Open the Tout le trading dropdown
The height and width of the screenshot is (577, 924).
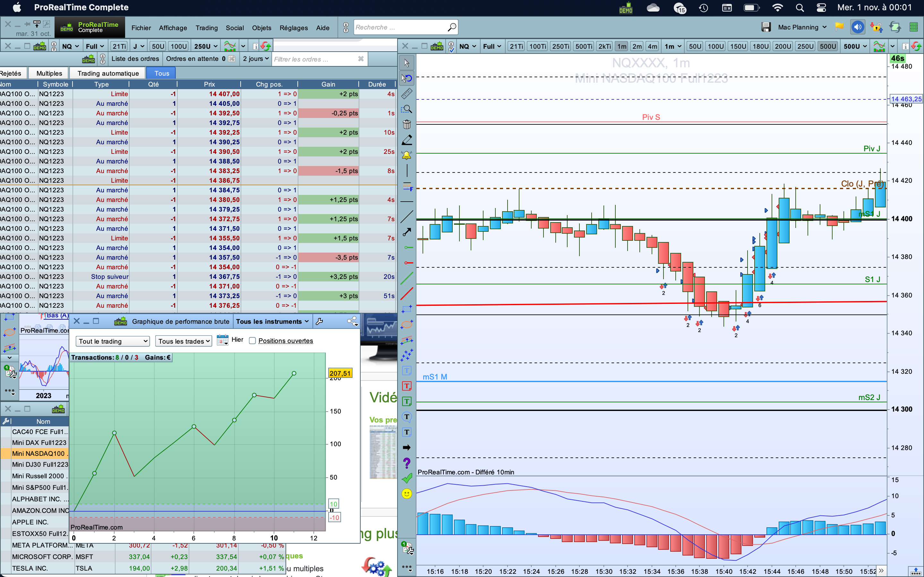[x=113, y=341]
